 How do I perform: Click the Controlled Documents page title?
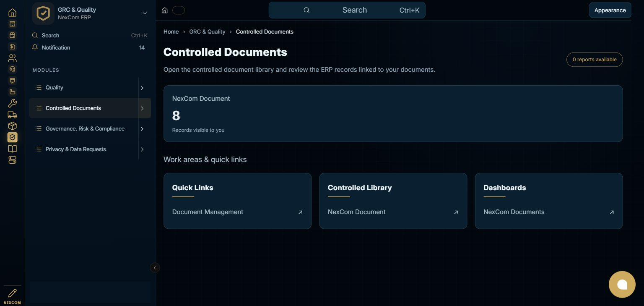click(x=225, y=52)
